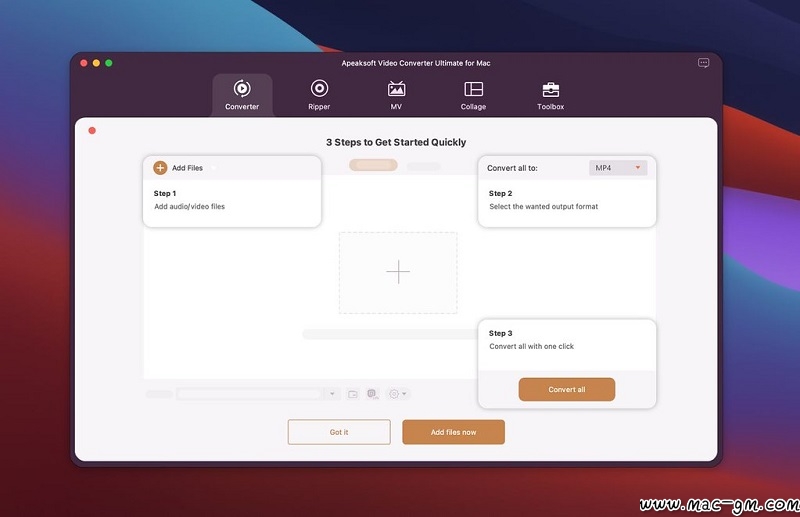This screenshot has height=517, width=800.
Task: Open the Toolbox tab
Action: click(551, 95)
